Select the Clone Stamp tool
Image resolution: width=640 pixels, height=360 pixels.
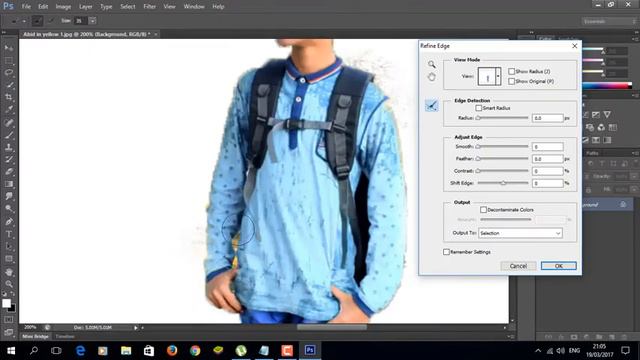(9, 147)
